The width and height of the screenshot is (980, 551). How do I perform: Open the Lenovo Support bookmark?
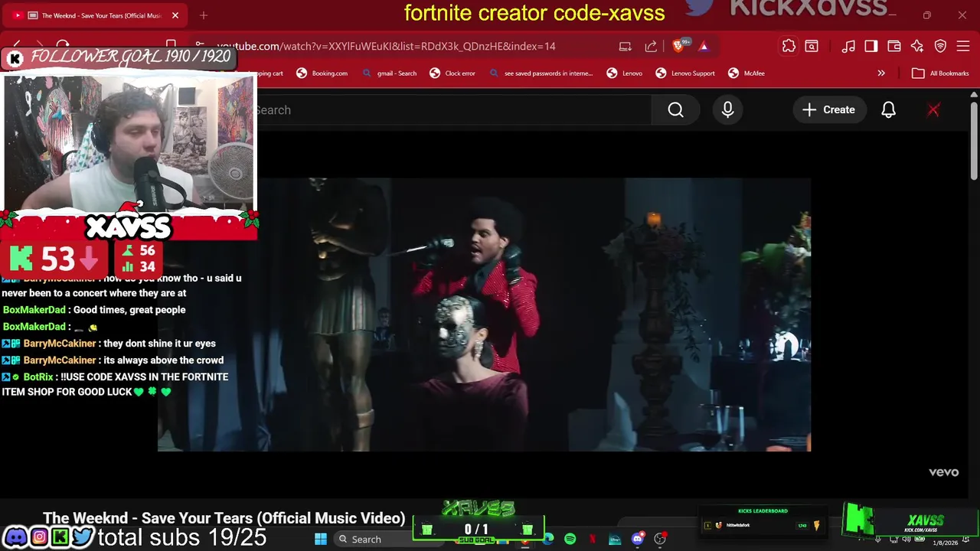point(685,73)
